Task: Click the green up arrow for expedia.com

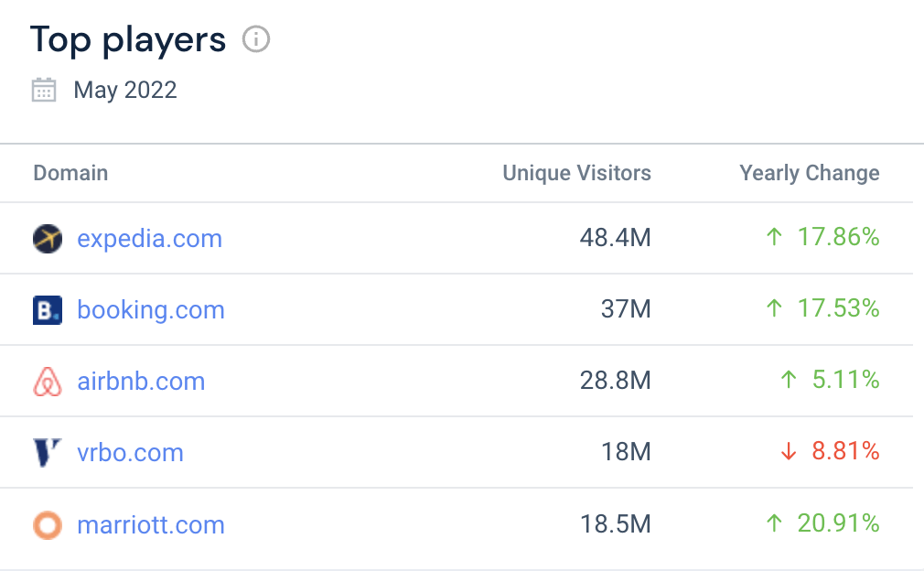Action: [774, 236]
